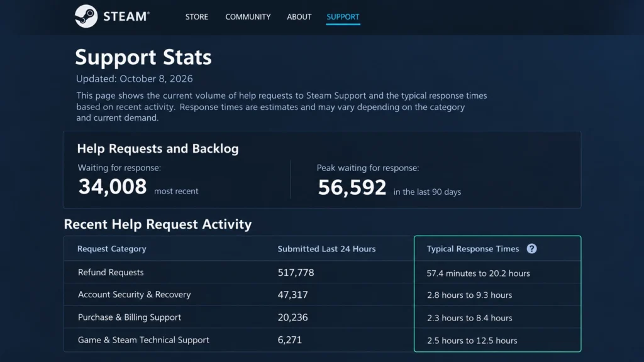
Task: Click 'in the last 90 days' text
Action: pyautogui.click(x=427, y=192)
